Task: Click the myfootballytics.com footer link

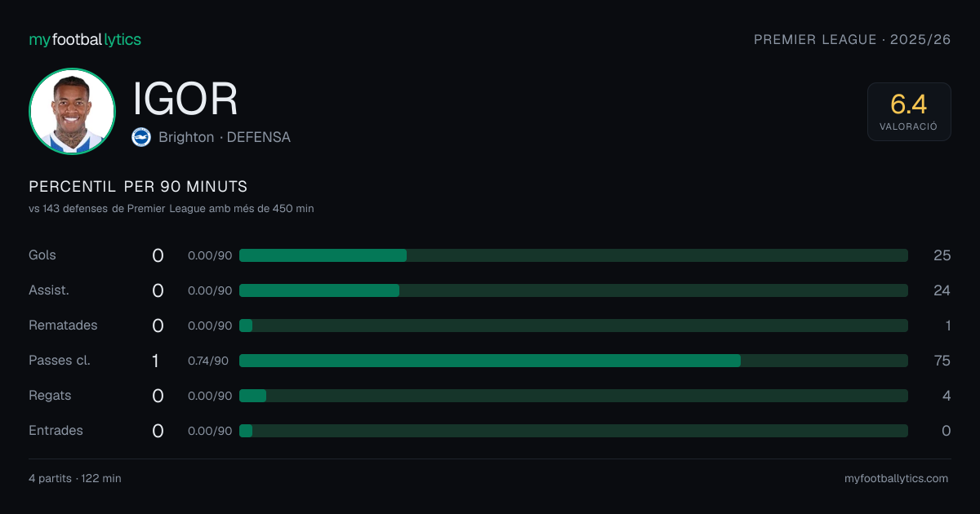Action: point(897,479)
